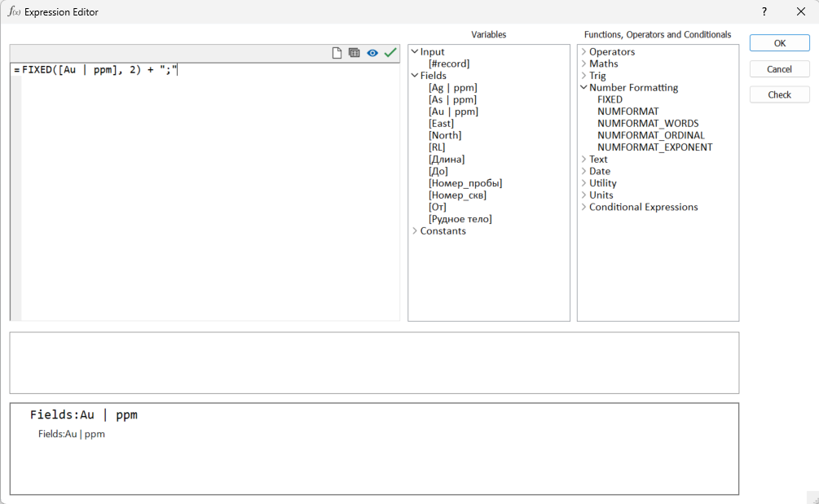Image resolution: width=819 pixels, height=504 pixels.
Task: Click the help question mark icon
Action: coord(764,11)
